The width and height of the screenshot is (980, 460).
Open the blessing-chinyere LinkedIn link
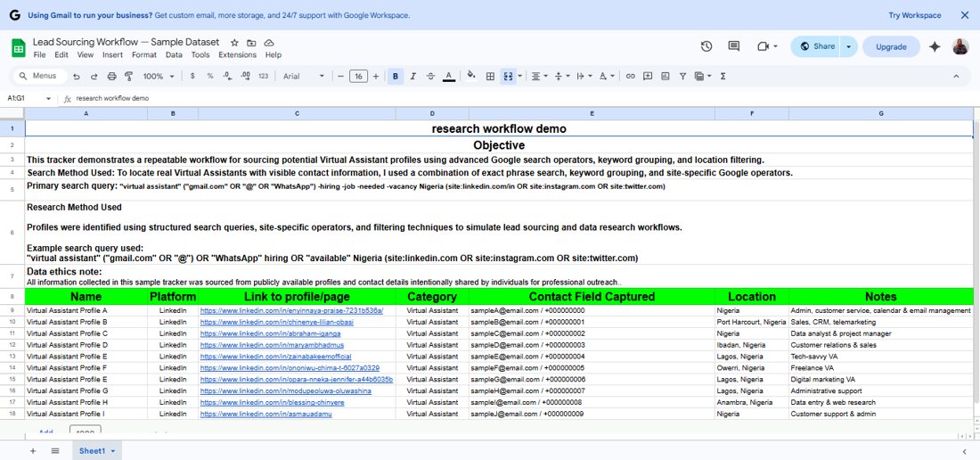[272, 403]
